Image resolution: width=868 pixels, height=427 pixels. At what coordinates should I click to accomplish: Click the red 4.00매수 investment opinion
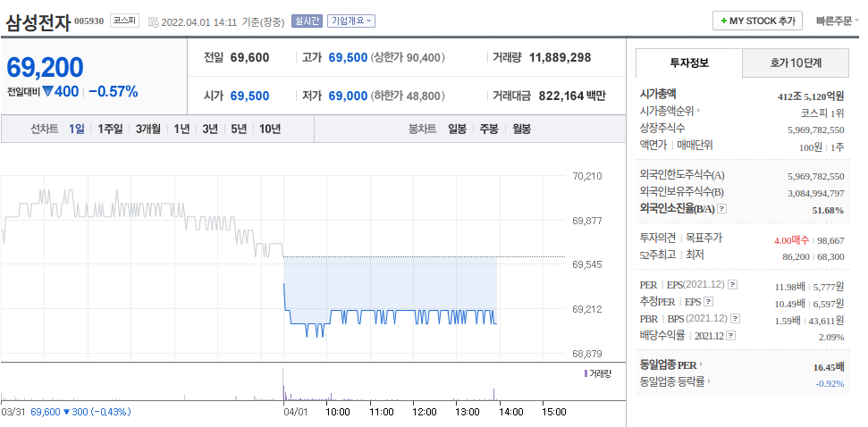(791, 240)
